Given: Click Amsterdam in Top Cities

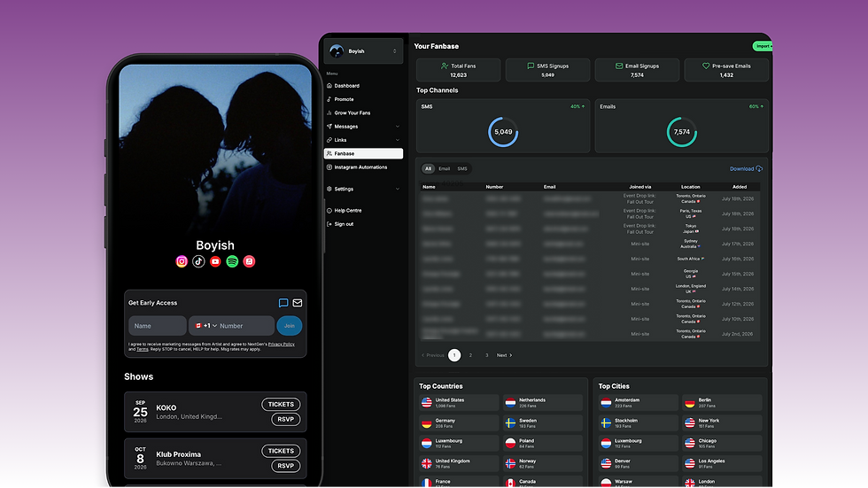Looking at the screenshot, I should [639, 403].
